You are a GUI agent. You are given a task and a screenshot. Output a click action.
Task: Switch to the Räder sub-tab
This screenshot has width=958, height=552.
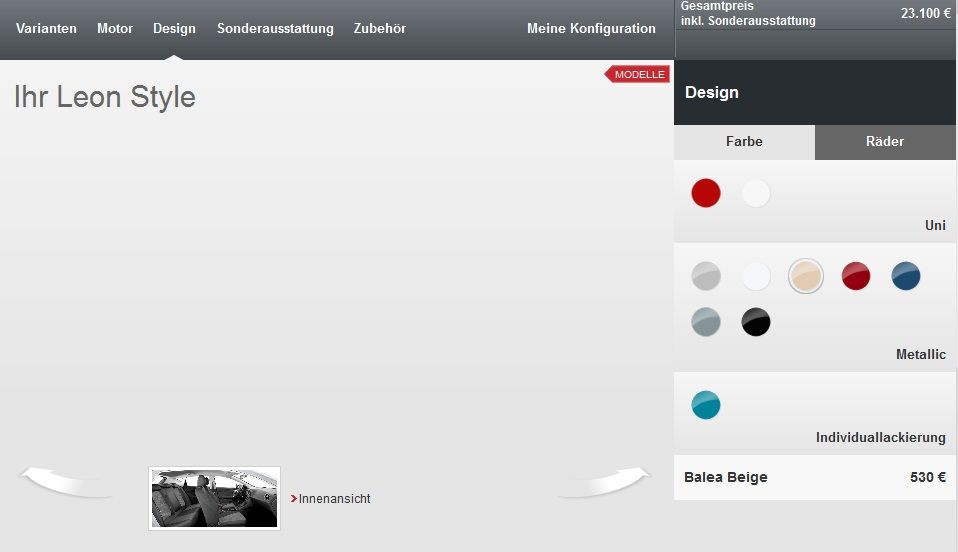885,142
